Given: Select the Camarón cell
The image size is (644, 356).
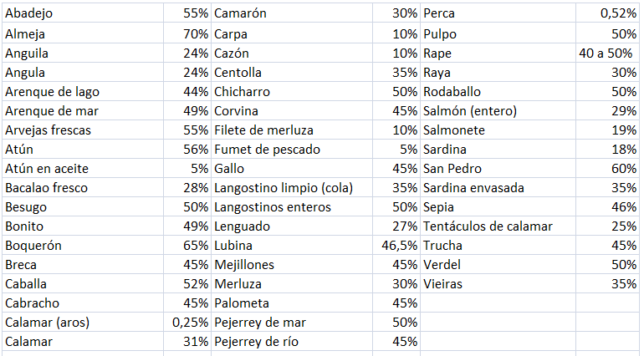Looking at the screenshot, I should click(291, 13).
